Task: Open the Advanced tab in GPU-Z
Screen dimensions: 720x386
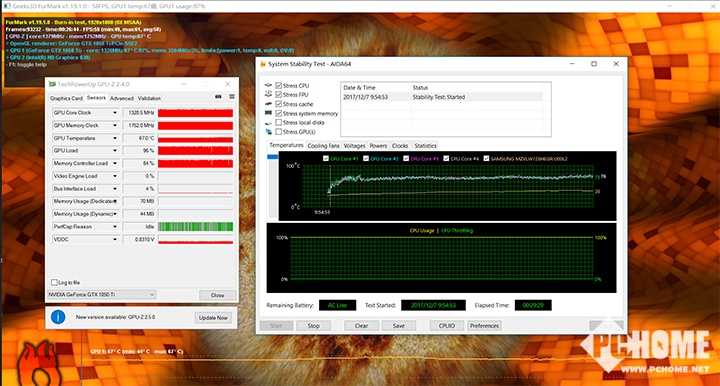Action: [122, 98]
